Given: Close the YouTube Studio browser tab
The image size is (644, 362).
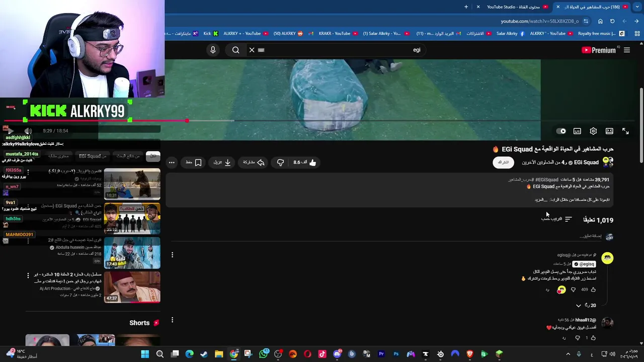Looking at the screenshot, I should 478,7.
